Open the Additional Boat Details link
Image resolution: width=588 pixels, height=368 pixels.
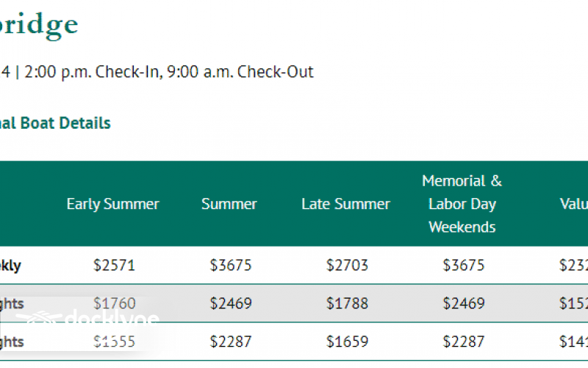[x=55, y=123]
